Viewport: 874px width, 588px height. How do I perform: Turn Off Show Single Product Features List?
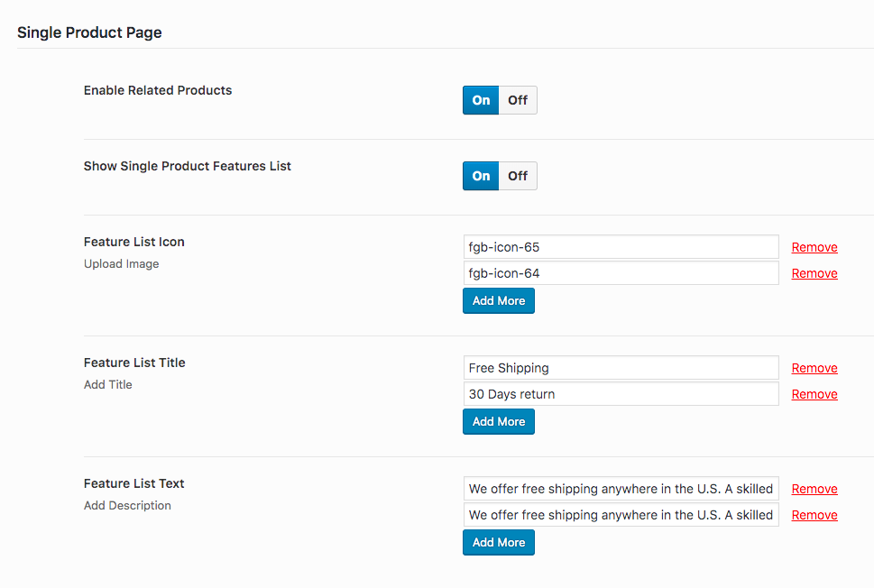(x=518, y=176)
